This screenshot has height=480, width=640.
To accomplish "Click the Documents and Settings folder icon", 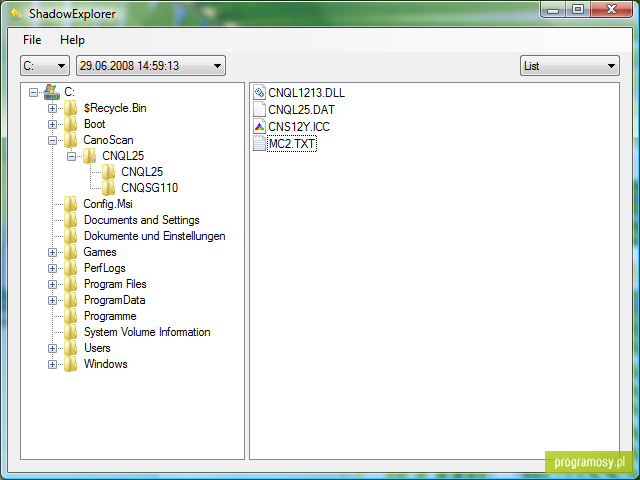I will (71, 220).
